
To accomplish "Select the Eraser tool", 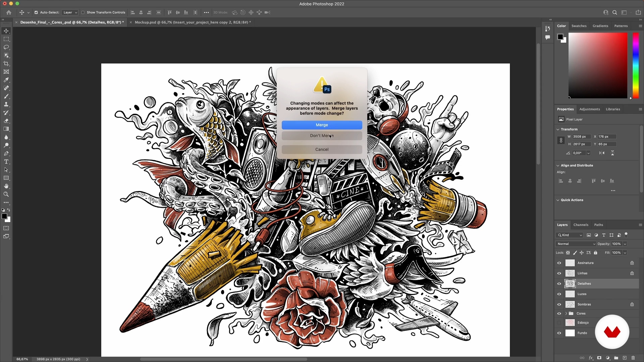I will 6,121.
